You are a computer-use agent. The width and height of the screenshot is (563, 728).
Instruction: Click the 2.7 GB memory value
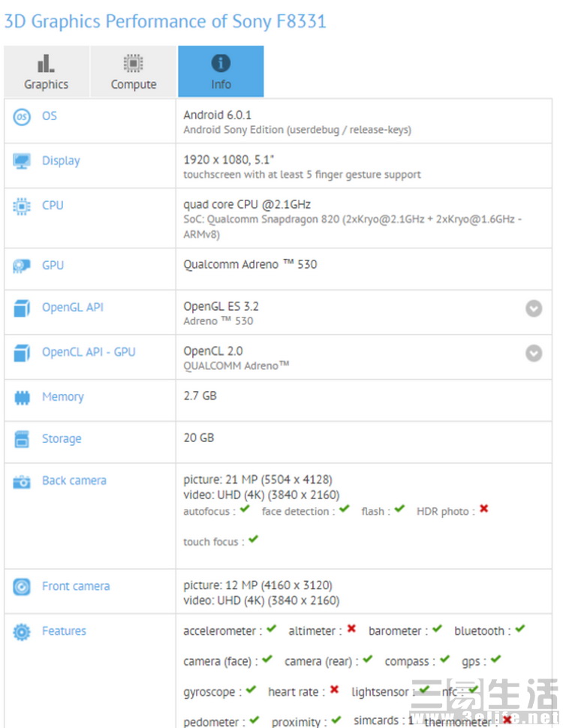tap(200, 396)
